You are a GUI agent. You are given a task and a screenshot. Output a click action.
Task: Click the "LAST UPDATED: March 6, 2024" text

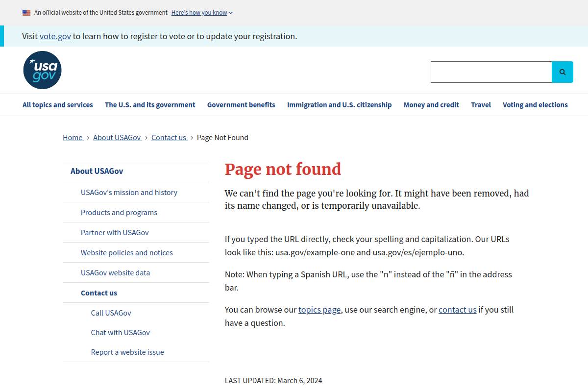(273, 381)
